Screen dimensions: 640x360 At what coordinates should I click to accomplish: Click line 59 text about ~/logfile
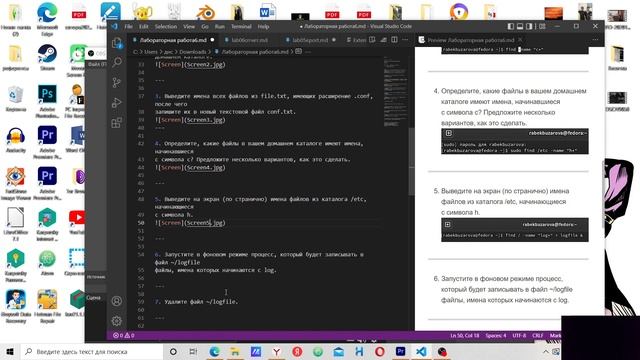(196, 302)
